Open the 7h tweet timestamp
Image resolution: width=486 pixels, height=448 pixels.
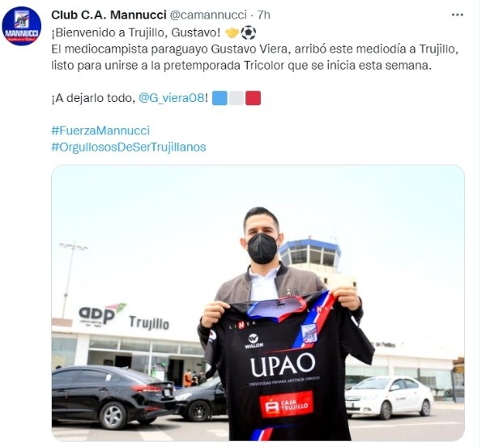tap(264, 15)
